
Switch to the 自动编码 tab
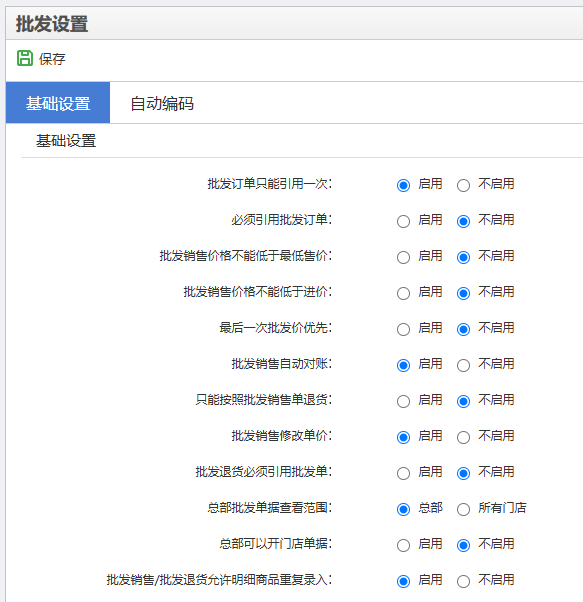pyautogui.click(x=162, y=103)
